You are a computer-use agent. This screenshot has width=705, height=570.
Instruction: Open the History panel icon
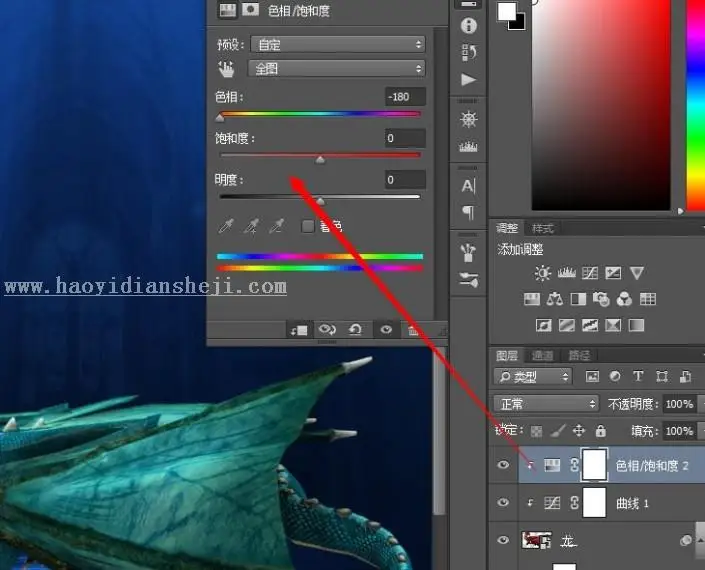469,53
